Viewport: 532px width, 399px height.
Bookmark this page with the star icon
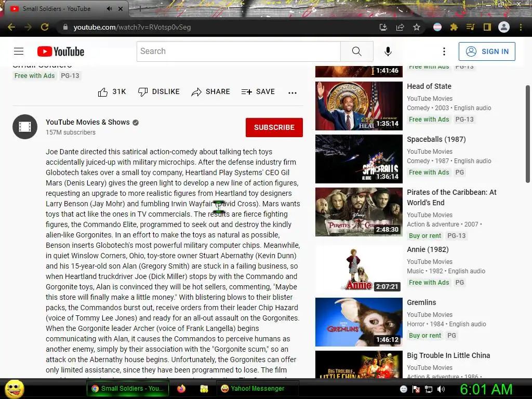point(417,27)
